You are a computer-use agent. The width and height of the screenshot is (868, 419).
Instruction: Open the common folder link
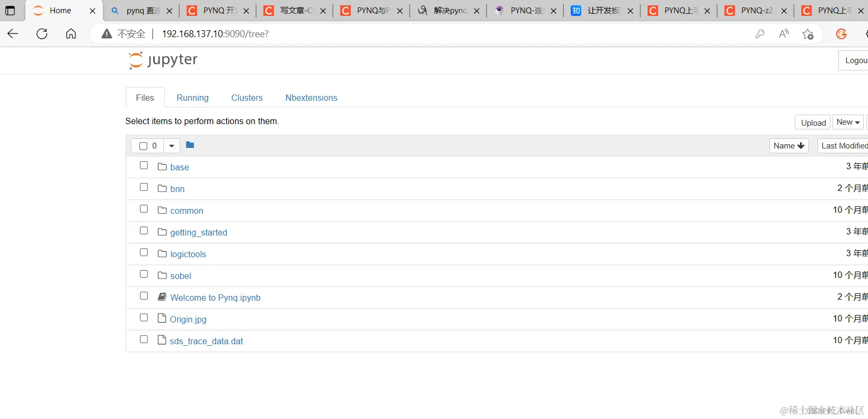(187, 211)
